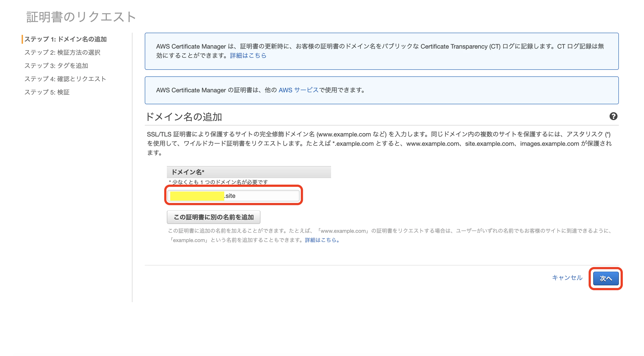Click the domain name input field
This screenshot has width=644, height=356.
pos(233,196)
